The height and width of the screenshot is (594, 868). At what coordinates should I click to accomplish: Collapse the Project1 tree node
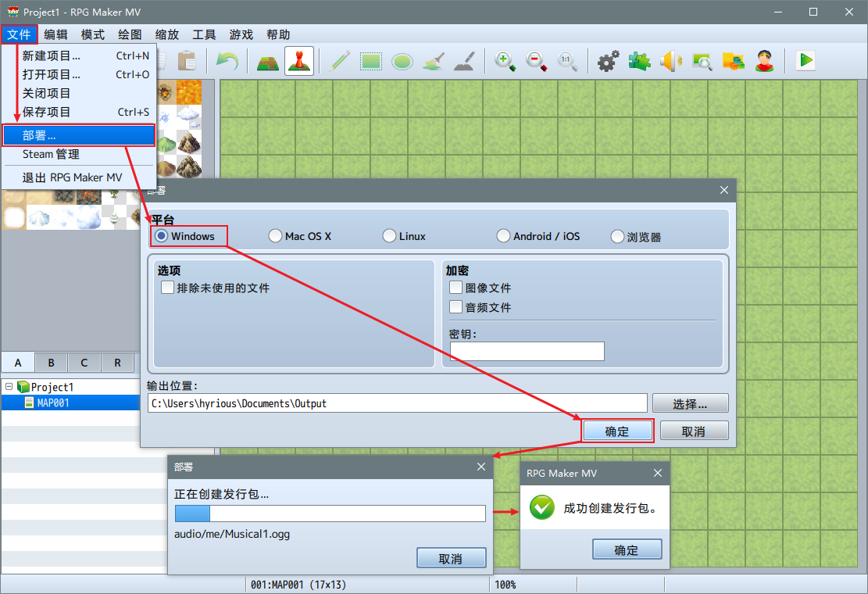click(x=9, y=386)
